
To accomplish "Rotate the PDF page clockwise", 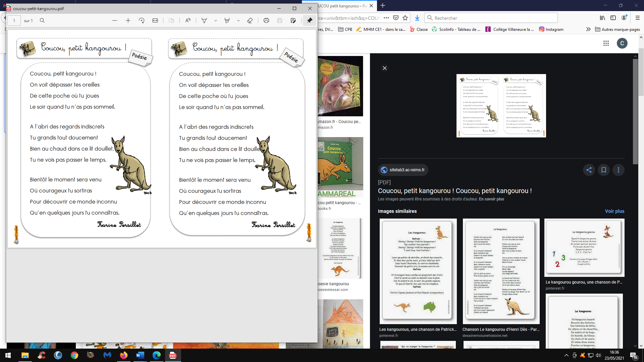I will point(142,20).
